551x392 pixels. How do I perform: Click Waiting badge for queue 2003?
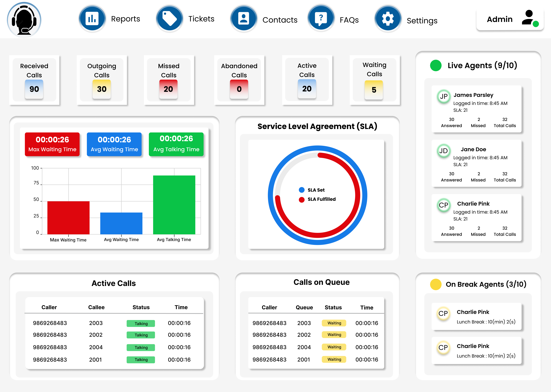click(x=334, y=323)
